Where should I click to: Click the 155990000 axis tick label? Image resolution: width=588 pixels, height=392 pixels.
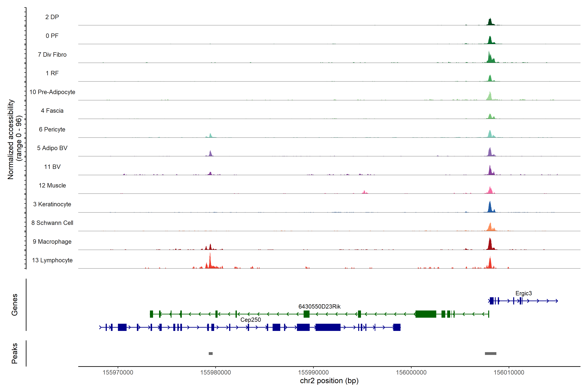tap(313, 373)
